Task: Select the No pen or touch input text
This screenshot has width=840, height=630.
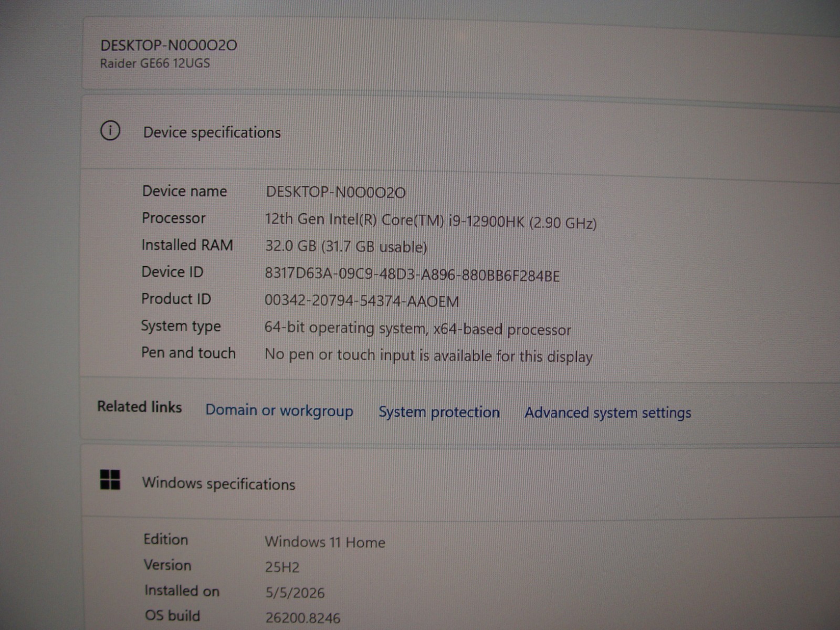Action: (428, 355)
